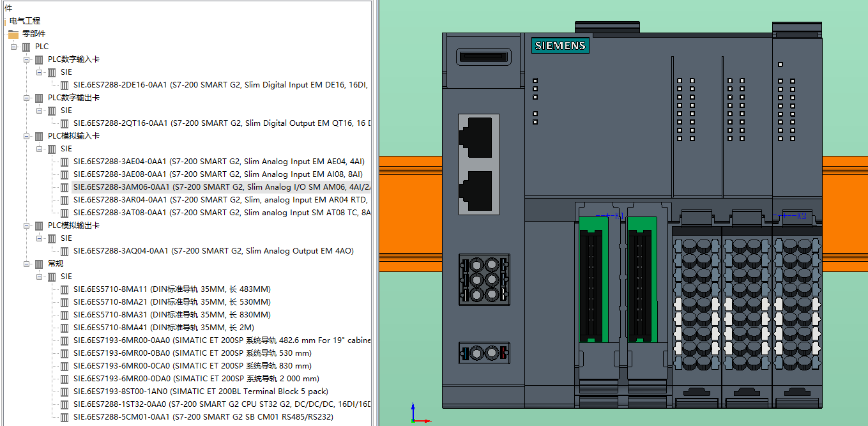
Task: Click the 零部件 folder icon
Action: (x=13, y=34)
